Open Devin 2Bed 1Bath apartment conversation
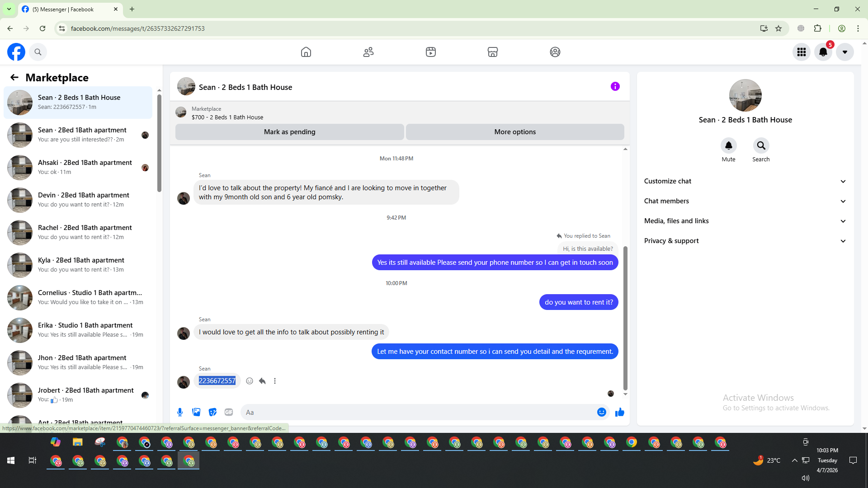 [x=79, y=200]
